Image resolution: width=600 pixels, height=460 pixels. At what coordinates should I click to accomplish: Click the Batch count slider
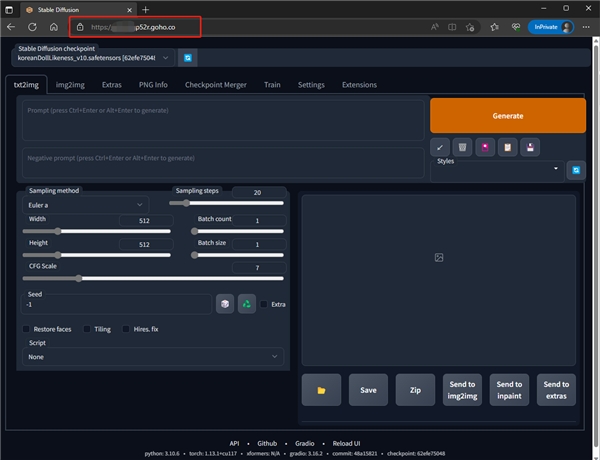(x=237, y=231)
